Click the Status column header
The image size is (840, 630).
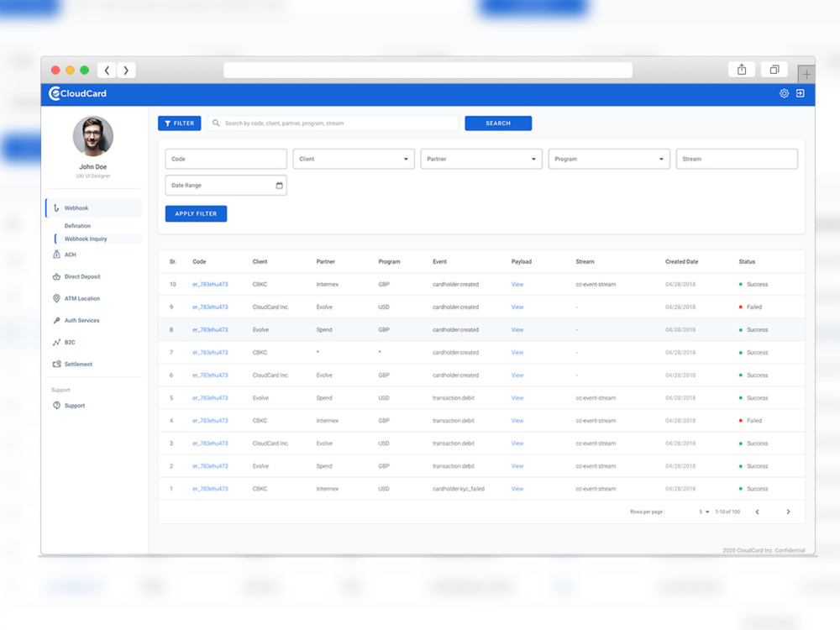click(x=747, y=262)
